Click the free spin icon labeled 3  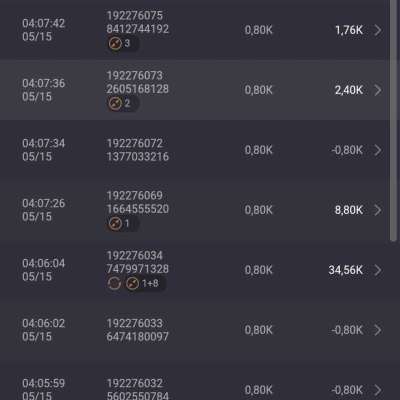point(115,43)
